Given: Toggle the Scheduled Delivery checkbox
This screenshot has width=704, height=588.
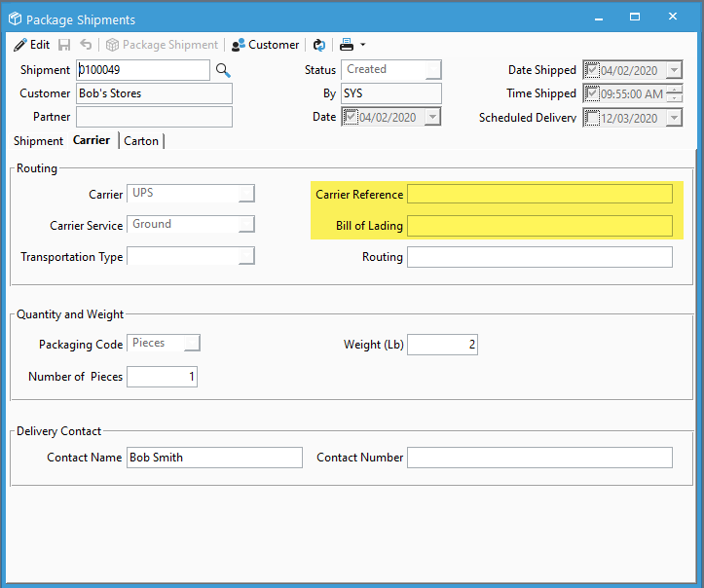Looking at the screenshot, I should (x=592, y=118).
